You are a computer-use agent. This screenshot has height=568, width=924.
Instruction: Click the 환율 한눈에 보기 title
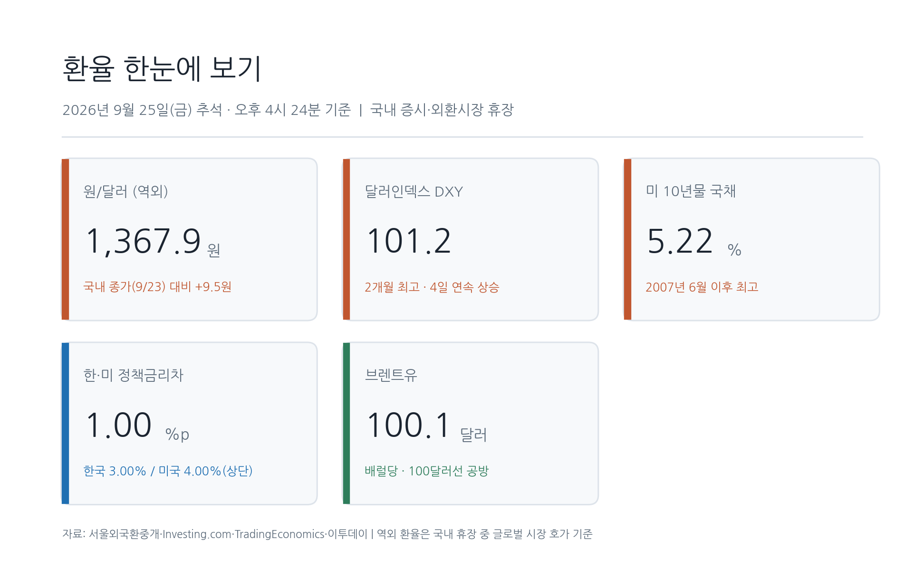click(x=162, y=68)
